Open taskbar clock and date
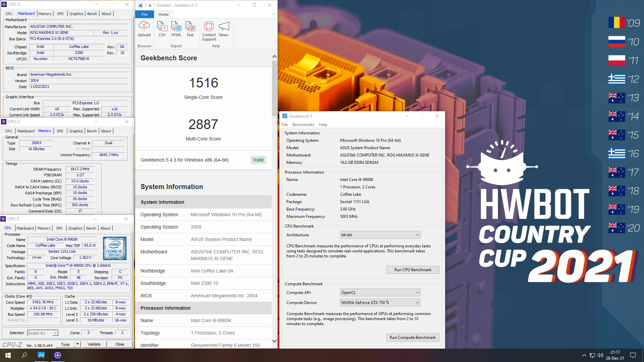Image resolution: width=644 pixels, height=362 pixels. point(615,355)
